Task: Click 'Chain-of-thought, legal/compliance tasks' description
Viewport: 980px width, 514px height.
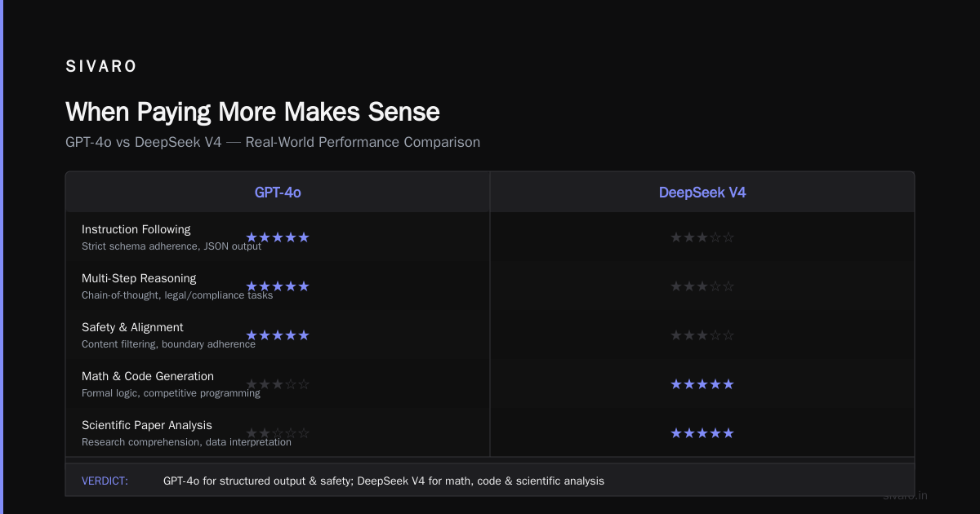Action: [x=177, y=295]
